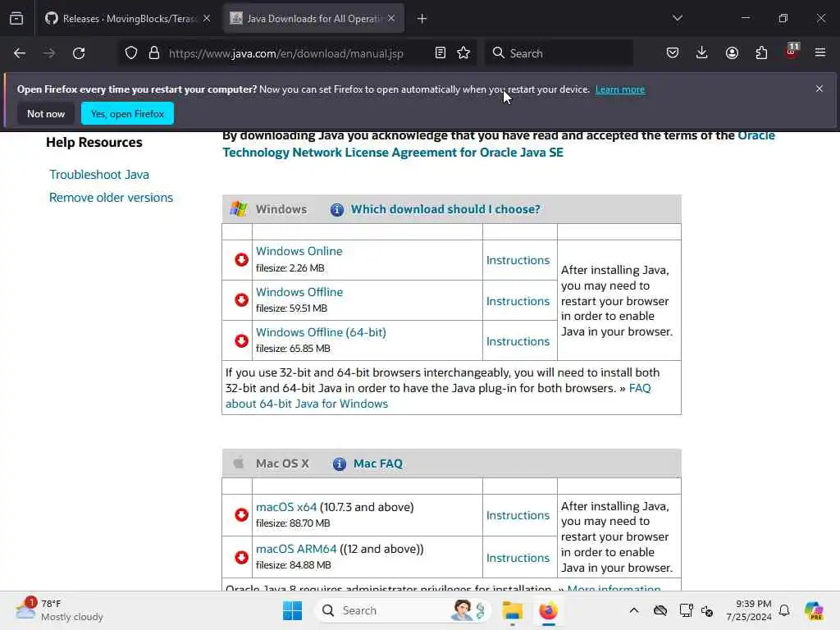Dismiss the Firefox startup notification bar
This screenshot has width=840, height=630.
coord(819,89)
